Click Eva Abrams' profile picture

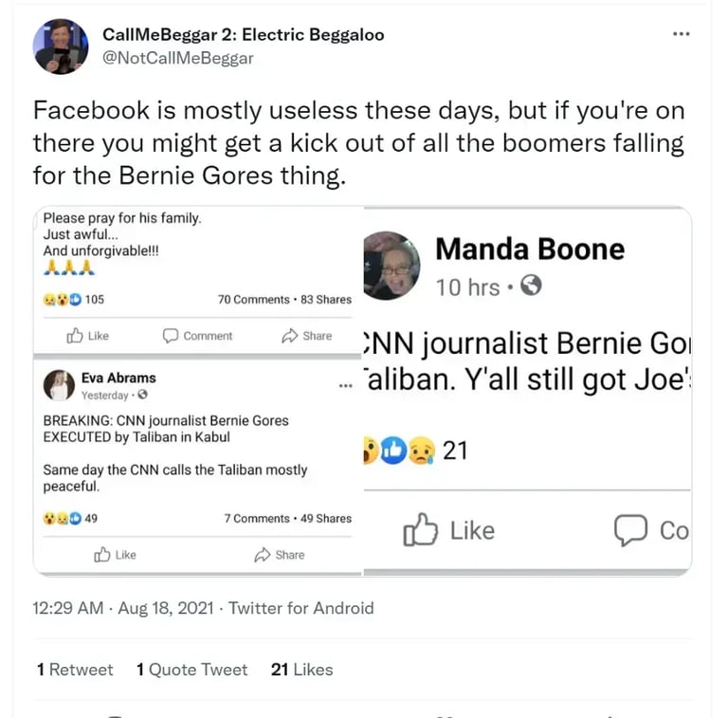(59, 385)
